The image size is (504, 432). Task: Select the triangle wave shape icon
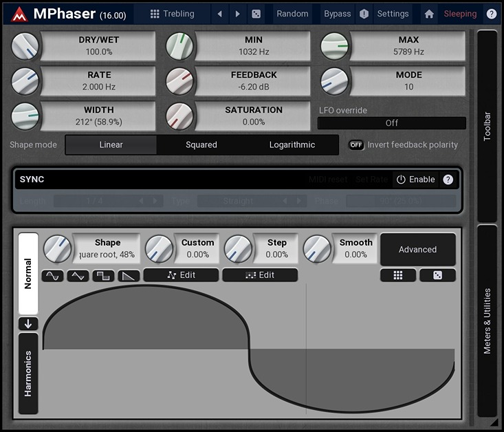(78, 275)
